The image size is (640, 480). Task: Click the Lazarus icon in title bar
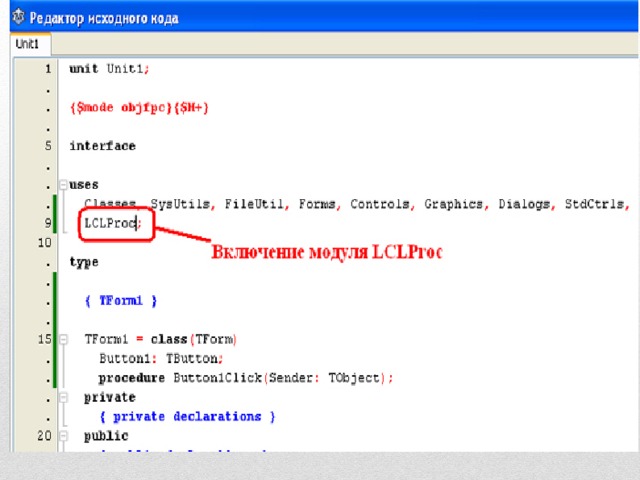pyautogui.click(x=18, y=17)
